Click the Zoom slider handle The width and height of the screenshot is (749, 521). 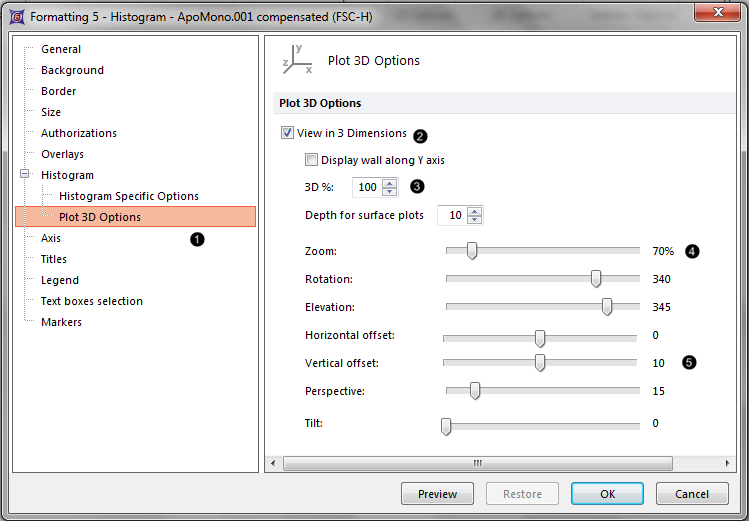tap(472, 251)
